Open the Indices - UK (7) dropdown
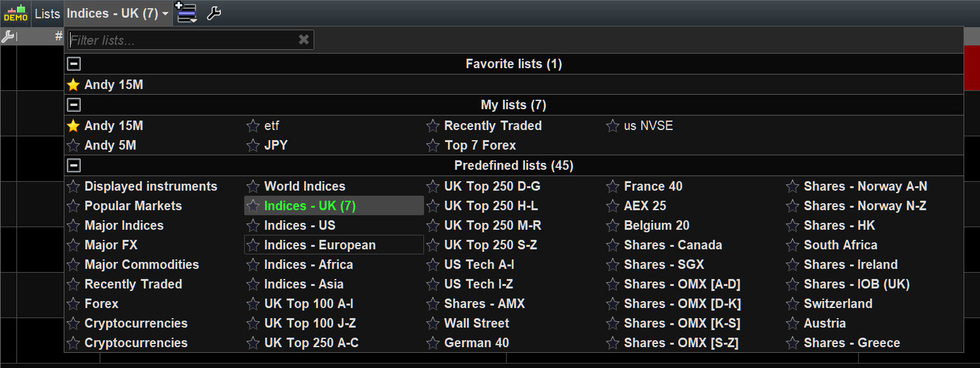The width and height of the screenshot is (980, 368). pos(118,13)
